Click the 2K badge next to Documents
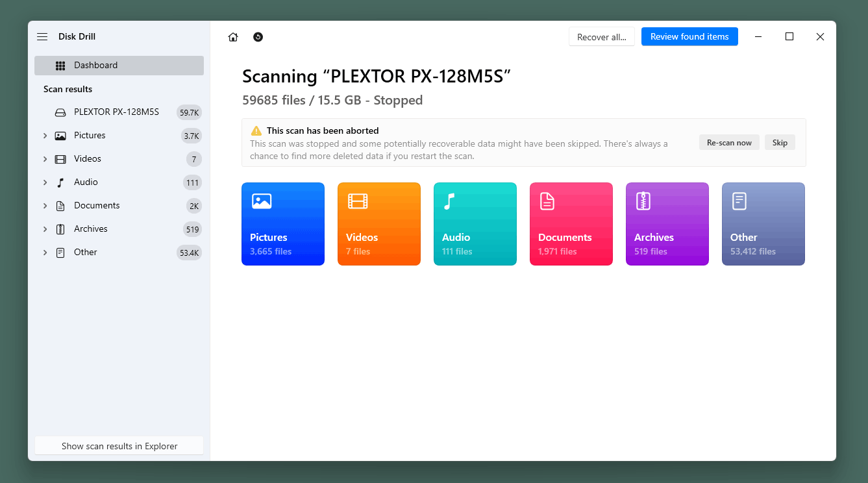This screenshot has width=868, height=483. [193, 206]
